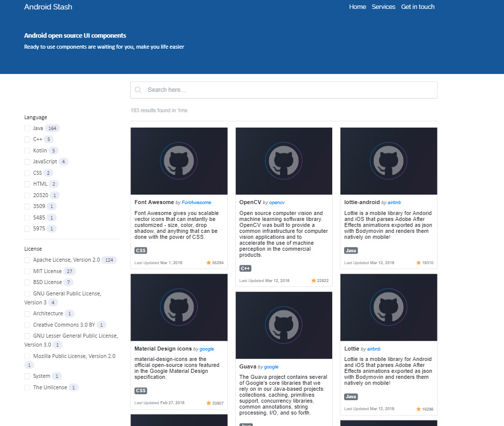Check the MIT License filter
Viewport: 504px width, 426px height.
(27, 271)
